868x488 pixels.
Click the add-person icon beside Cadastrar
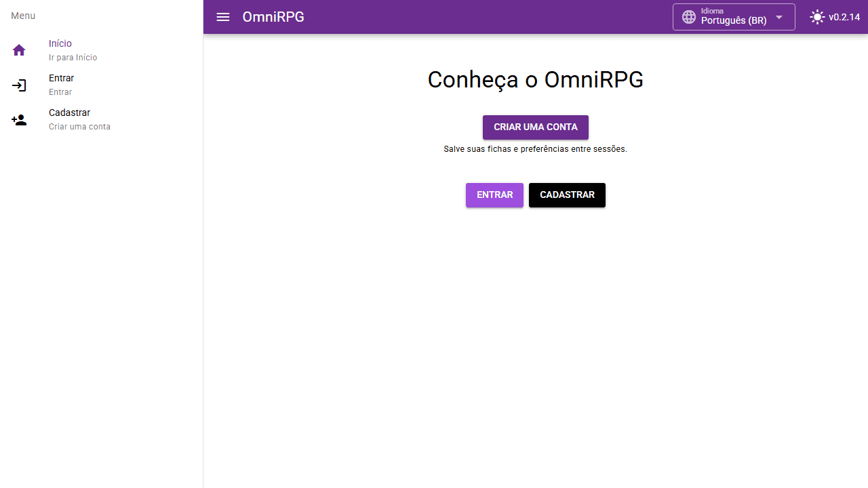19,120
